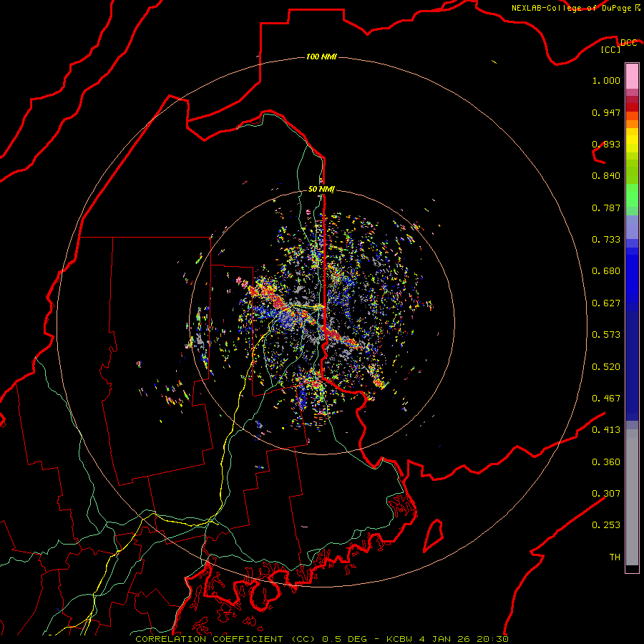Image resolution: width=644 pixels, height=644 pixels.
Task: Click the 0.520 colorbar value
Action: (x=606, y=367)
